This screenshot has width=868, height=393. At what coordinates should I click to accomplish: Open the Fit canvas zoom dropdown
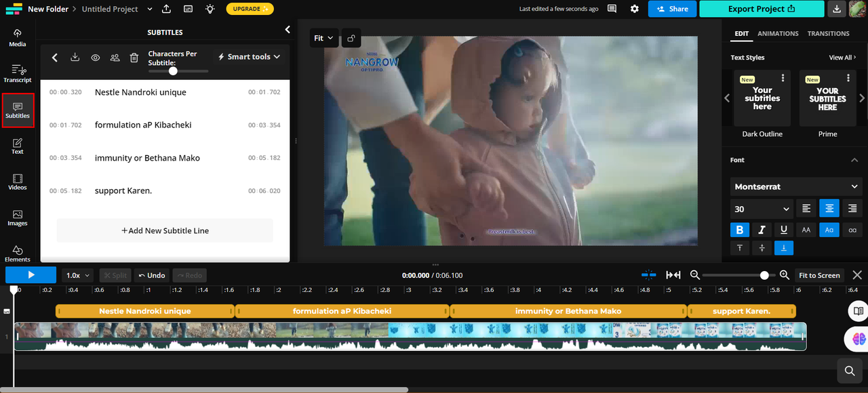pyautogui.click(x=323, y=38)
